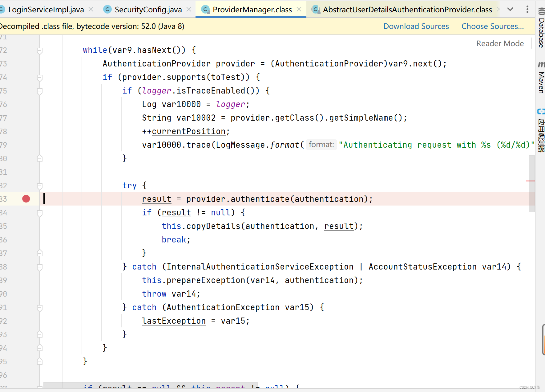The width and height of the screenshot is (545, 392).
Task: Click the class icon on SecurityConfig.java tab
Action: tap(107, 10)
